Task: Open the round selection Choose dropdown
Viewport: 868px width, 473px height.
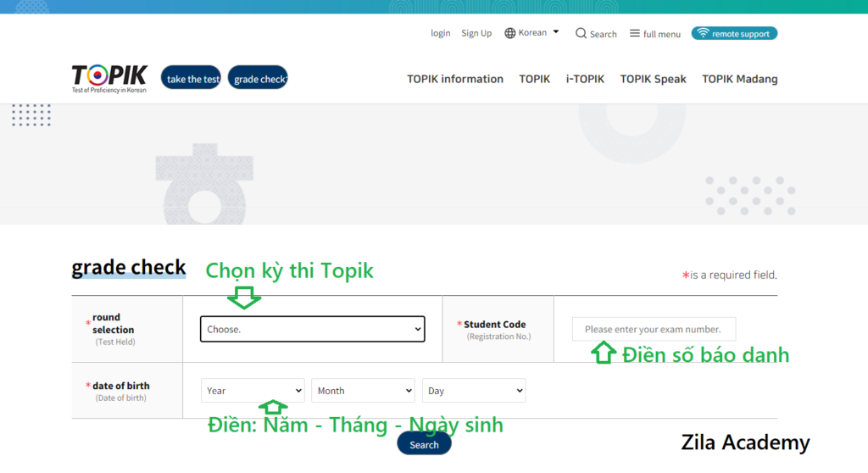Action: 312,329
